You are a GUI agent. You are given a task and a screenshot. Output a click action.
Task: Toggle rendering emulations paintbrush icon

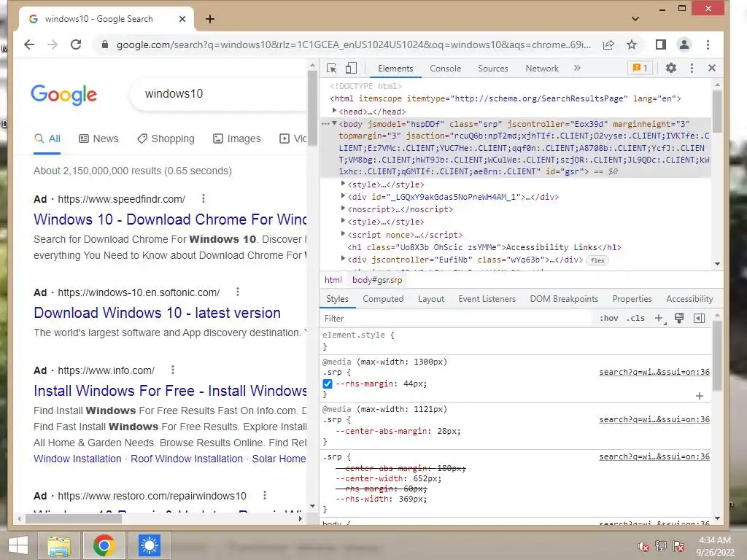(679, 318)
